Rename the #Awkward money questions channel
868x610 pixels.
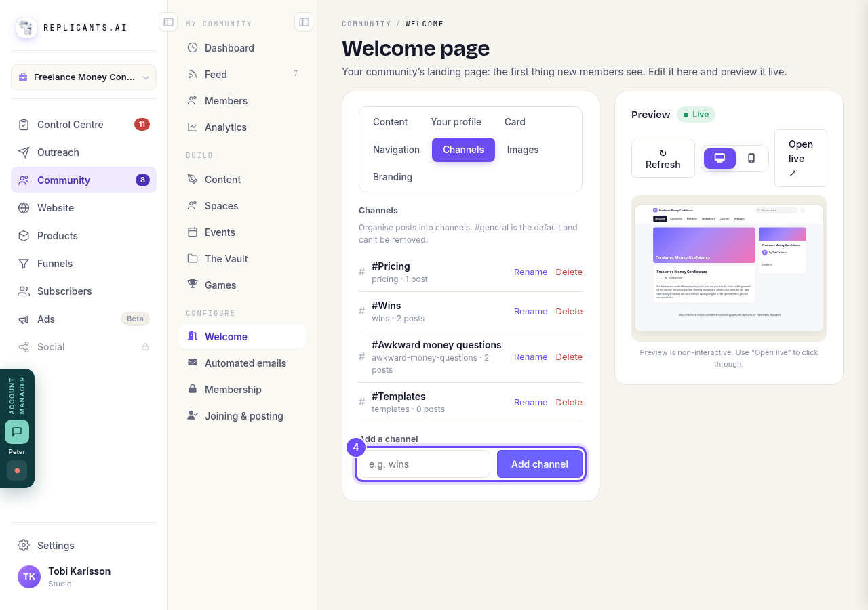530,357
